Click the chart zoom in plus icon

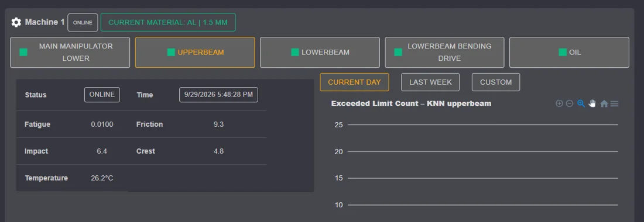(x=559, y=103)
